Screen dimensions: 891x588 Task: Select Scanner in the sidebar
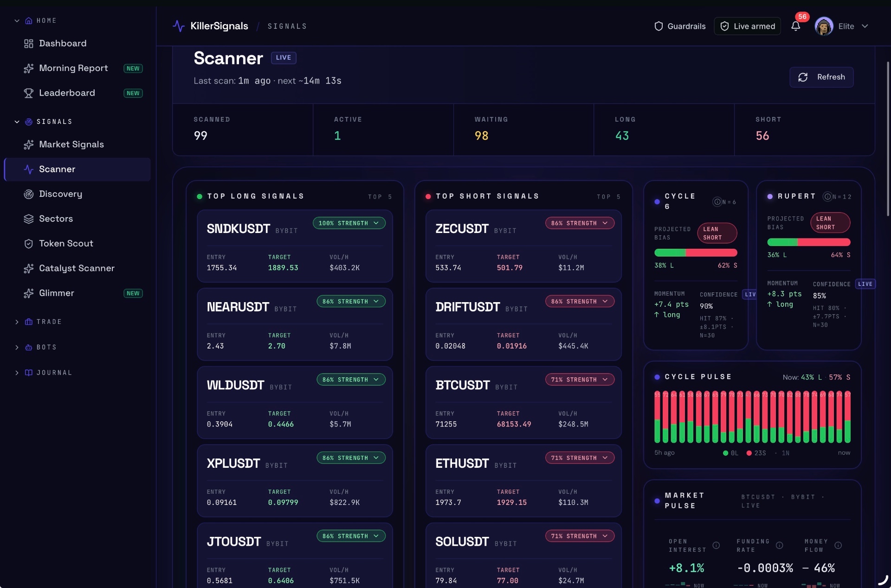[77, 169]
